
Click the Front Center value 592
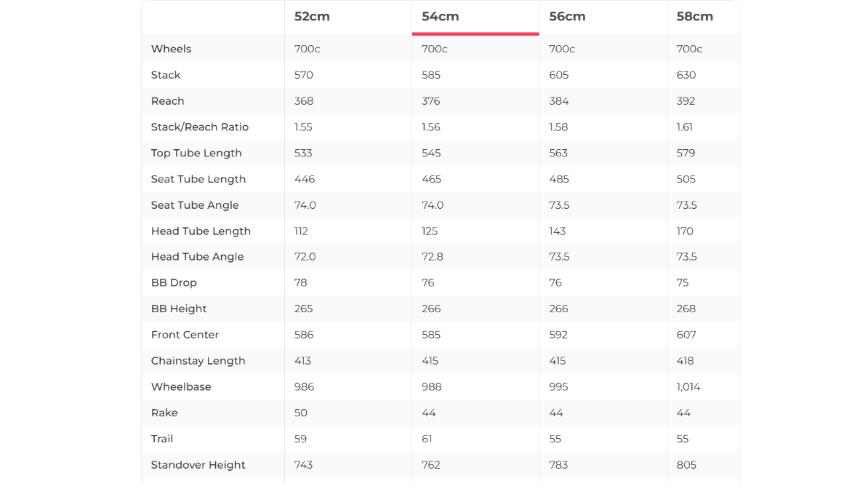558,335
